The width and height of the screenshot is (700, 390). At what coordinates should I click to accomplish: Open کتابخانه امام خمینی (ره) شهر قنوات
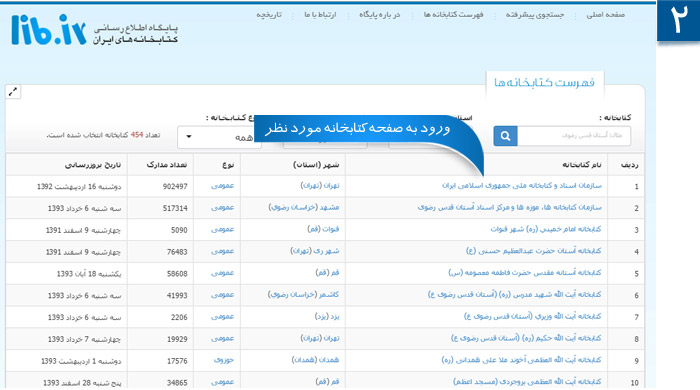[546, 229]
